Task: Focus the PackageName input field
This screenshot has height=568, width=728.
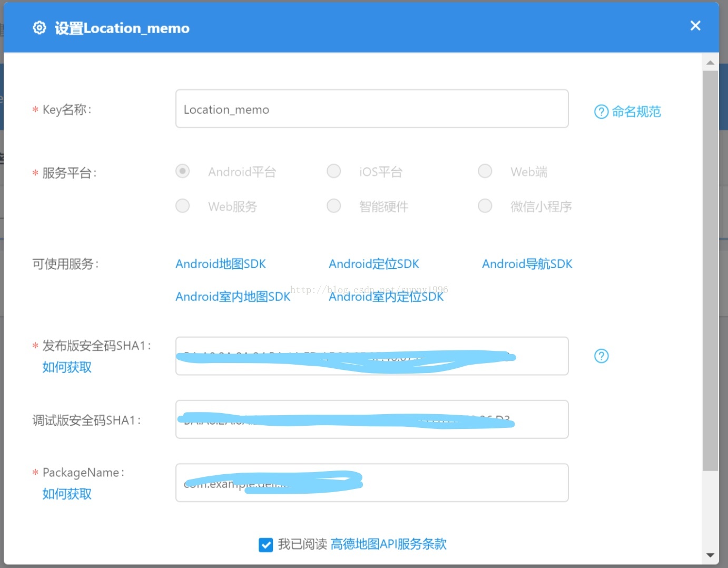Action: tap(372, 483)
